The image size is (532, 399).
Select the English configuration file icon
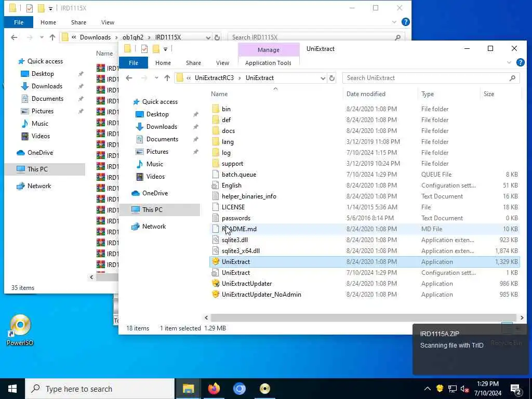point(216,185)
